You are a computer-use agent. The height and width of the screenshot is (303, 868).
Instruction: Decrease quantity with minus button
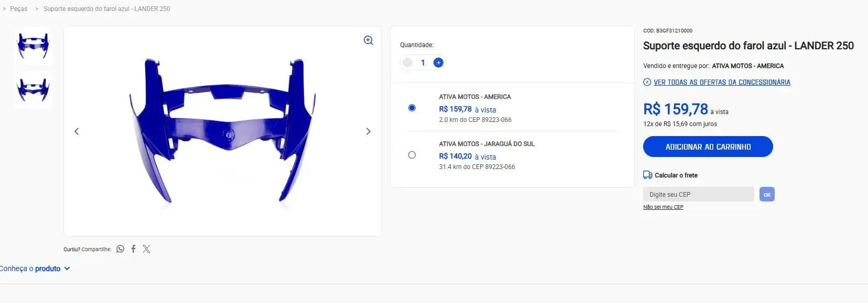[x=407, y=63]
